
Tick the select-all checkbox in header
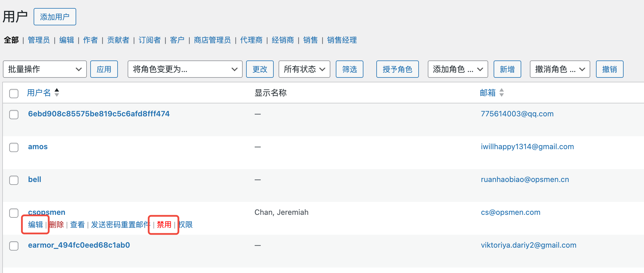[x=14, y=94]
